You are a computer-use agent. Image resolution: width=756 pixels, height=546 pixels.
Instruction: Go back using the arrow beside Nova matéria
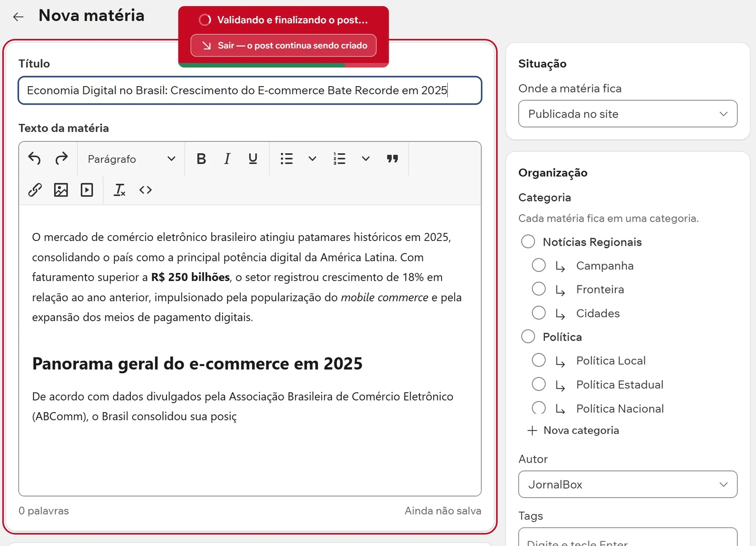click(x=18, y=17)
